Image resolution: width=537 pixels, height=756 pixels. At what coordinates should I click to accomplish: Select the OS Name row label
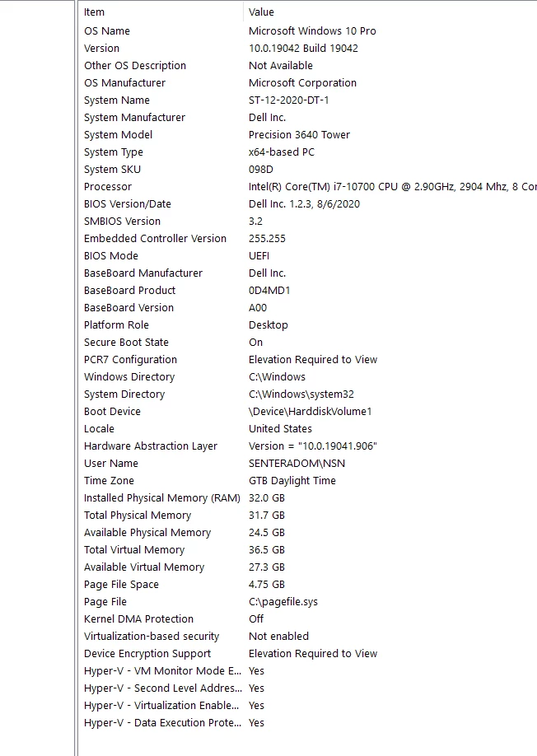click(107, 30)
